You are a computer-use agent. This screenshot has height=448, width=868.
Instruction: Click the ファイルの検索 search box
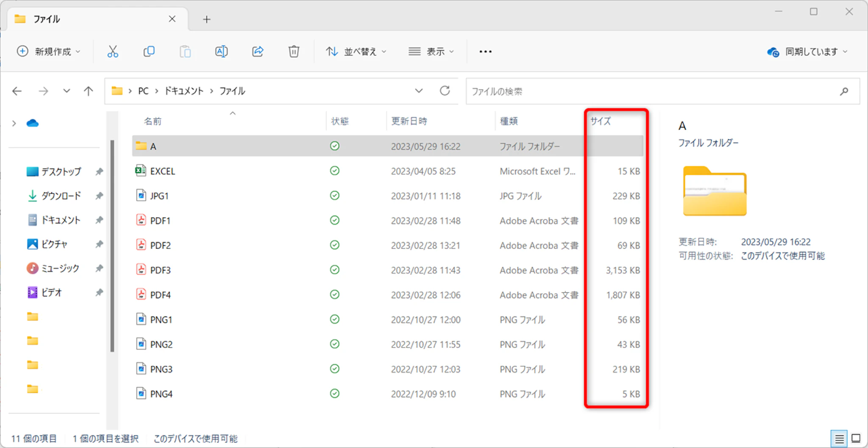coord(653,91)
